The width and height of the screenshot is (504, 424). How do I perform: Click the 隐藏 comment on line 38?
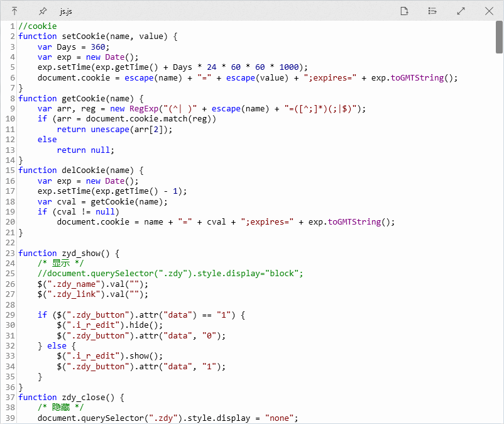coord(61,407)
